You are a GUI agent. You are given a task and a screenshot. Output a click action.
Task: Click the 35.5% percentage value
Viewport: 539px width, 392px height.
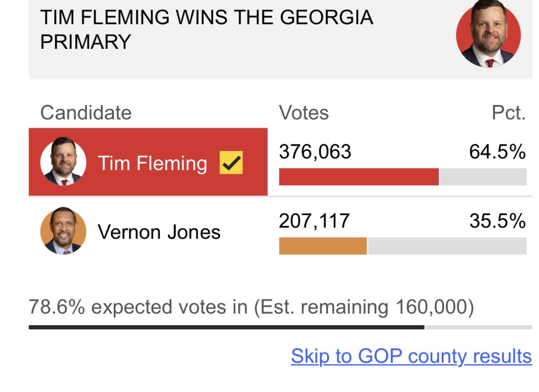[498, 221]
